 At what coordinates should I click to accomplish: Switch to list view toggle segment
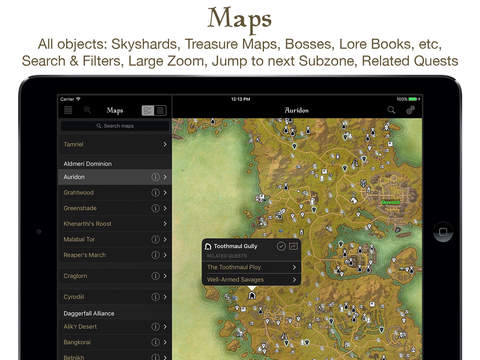(160, 110)
